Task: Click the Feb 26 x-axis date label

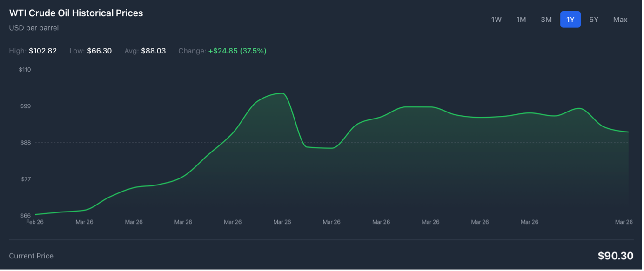Action: [x=34, y=222]
